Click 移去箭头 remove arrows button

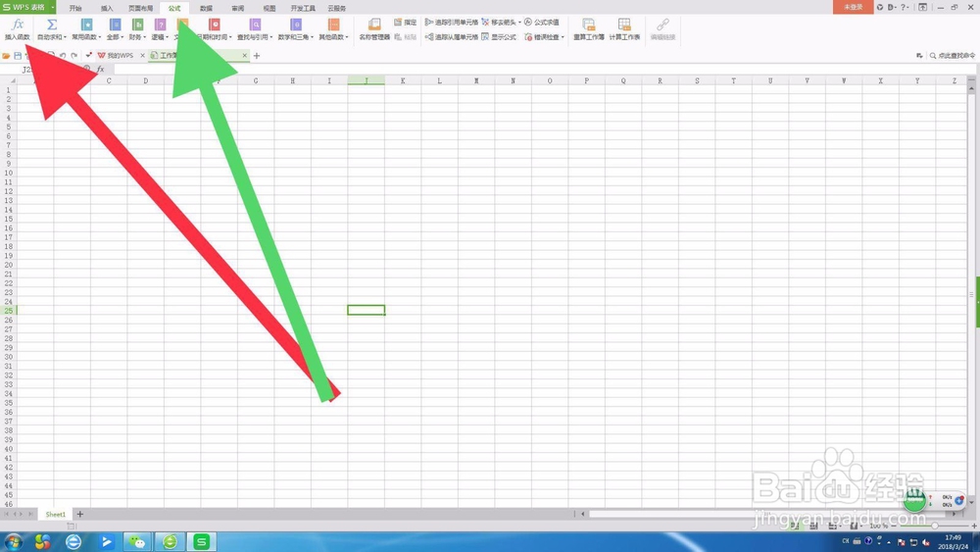pyautogui.click(x=501, y=22)
